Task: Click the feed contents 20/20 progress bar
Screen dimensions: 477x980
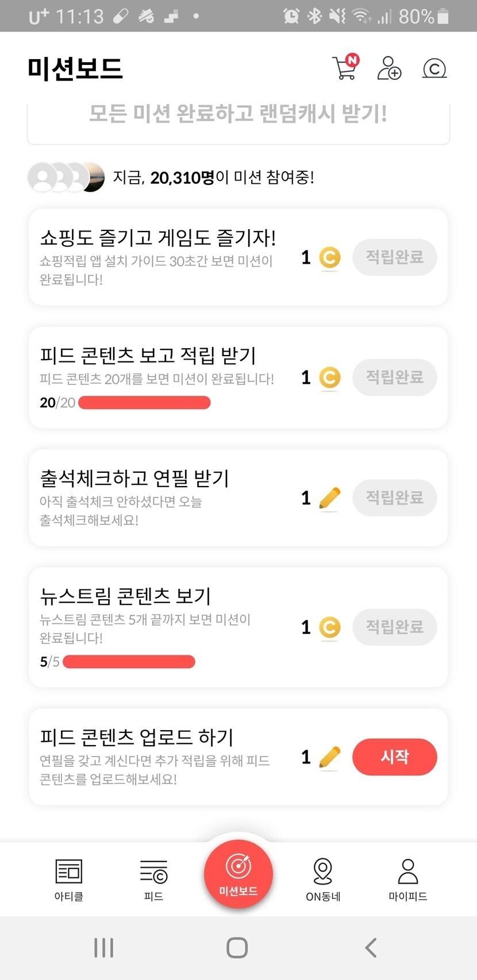Action: (x=144, y=403)
